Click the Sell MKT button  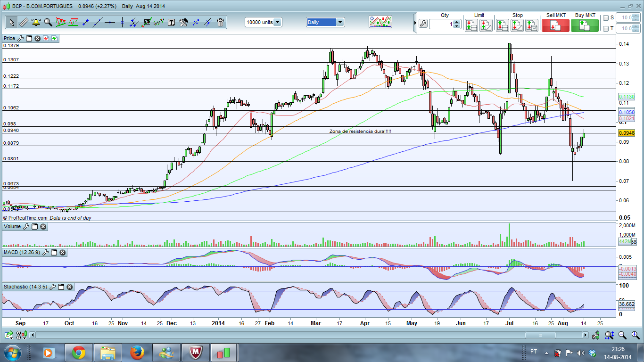point(555,25)
